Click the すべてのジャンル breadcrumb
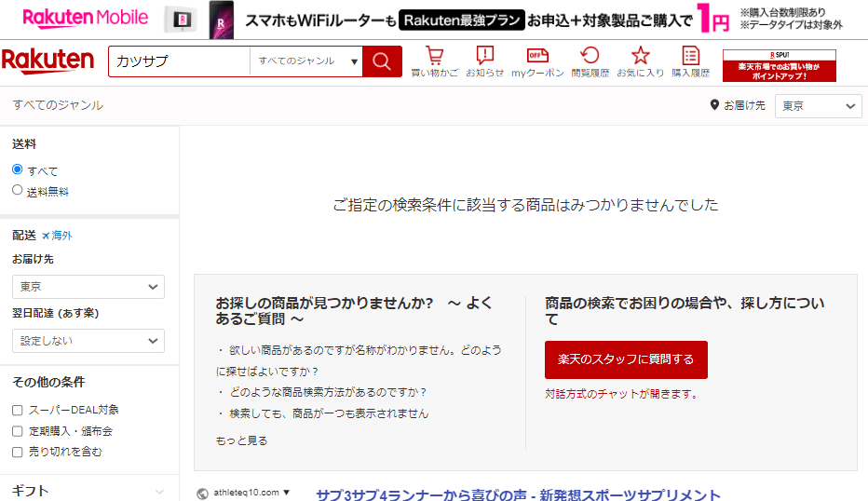This screenshot has width=868, height=501. pyautogui.click(x=58, y=105)
